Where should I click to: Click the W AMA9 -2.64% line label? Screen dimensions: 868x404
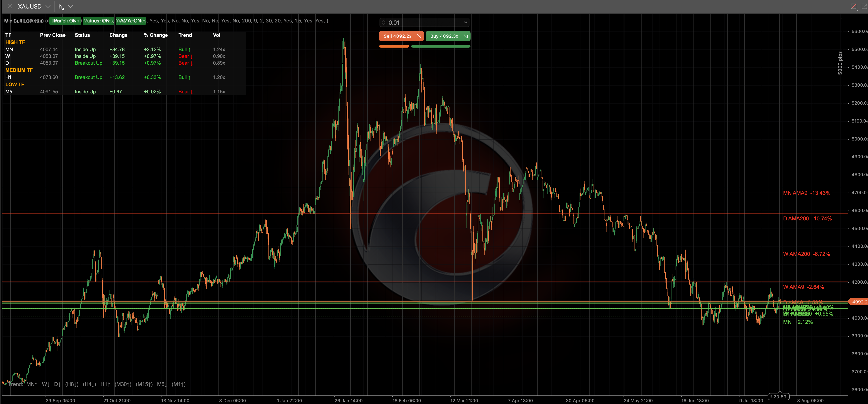click(x=803, y=287)
